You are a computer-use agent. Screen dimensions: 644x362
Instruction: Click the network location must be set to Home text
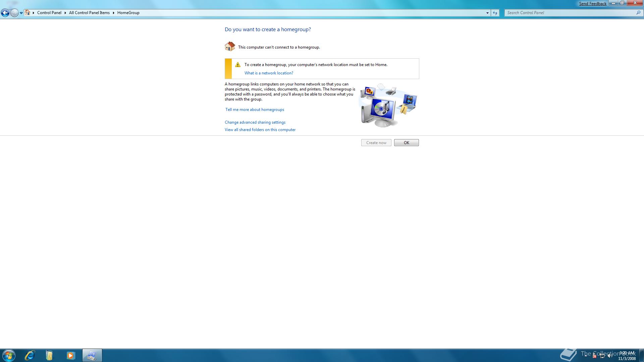[316, 65]
